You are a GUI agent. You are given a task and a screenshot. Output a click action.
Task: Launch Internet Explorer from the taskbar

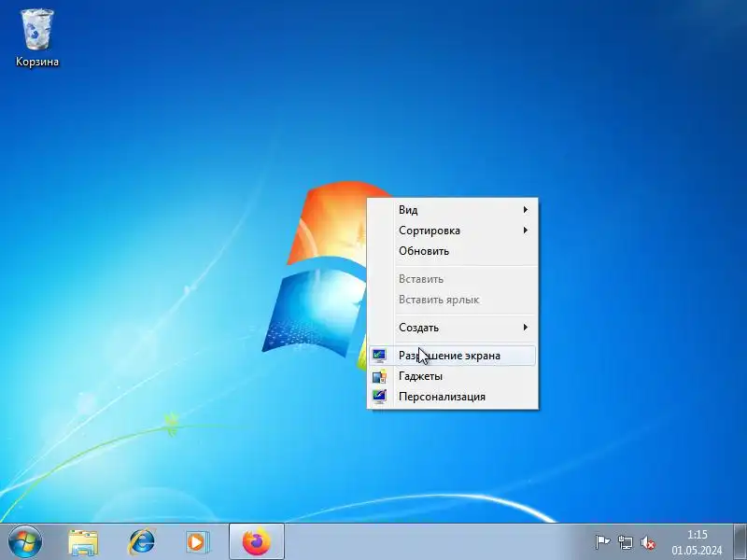coord(142,542)
